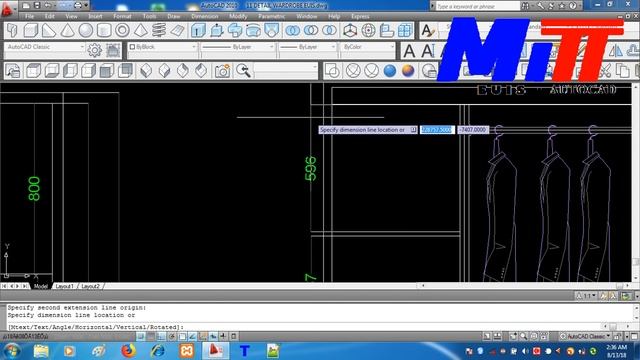Viewport: 640px width, 360px height.
Task: Apply the solid Union tool
Action: click(x=293, y=31)
